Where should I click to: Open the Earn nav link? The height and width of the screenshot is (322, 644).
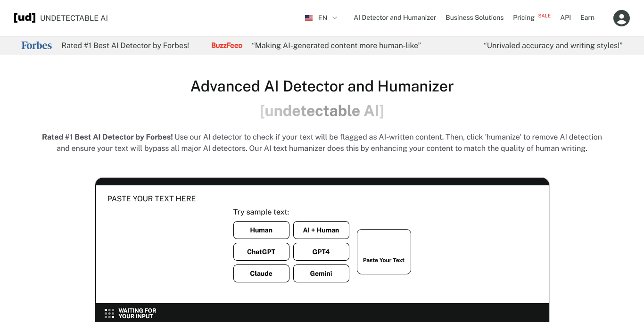(x=587, y=17)
